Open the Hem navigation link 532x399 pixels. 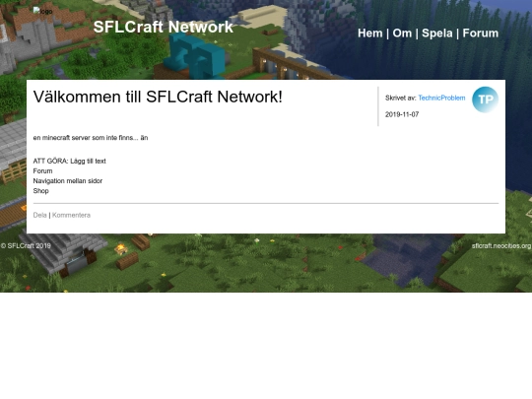pyautogui.click(x=369, y=33)
